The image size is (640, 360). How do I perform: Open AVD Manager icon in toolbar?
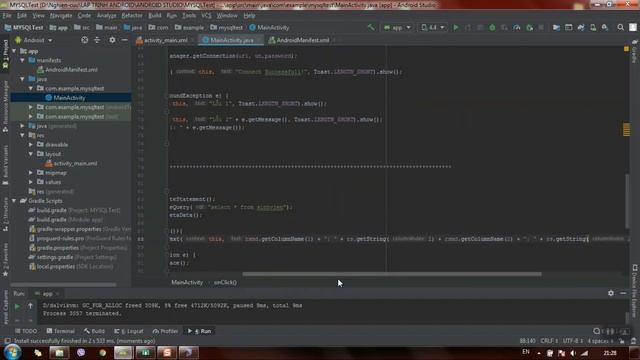tap(593, 27)
